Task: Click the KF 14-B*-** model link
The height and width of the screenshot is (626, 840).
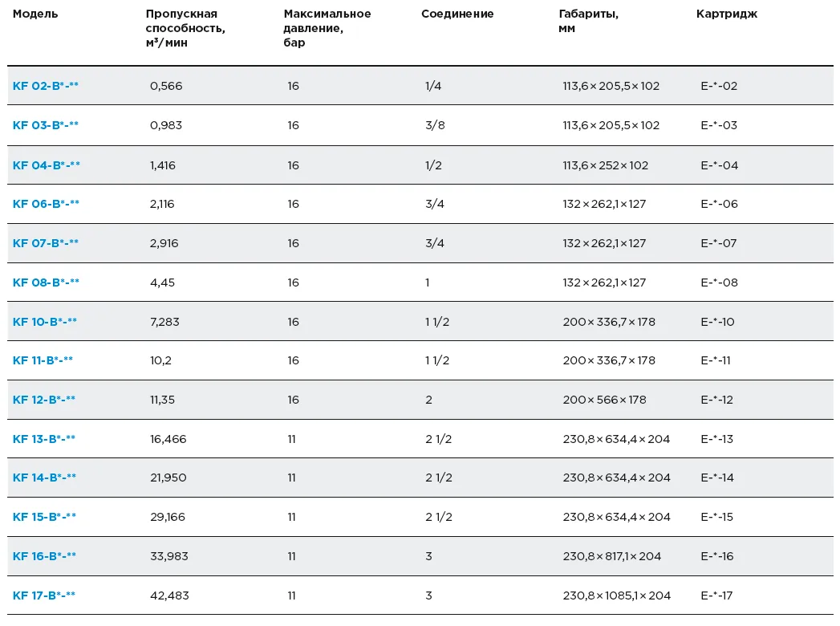Action: tap(44, 478)
